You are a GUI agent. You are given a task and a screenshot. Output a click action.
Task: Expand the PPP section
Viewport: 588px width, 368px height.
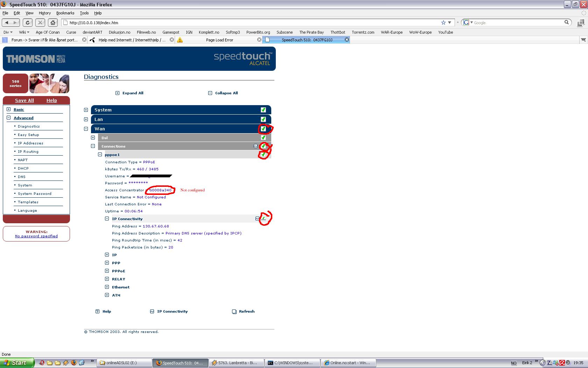click(107, 263)
